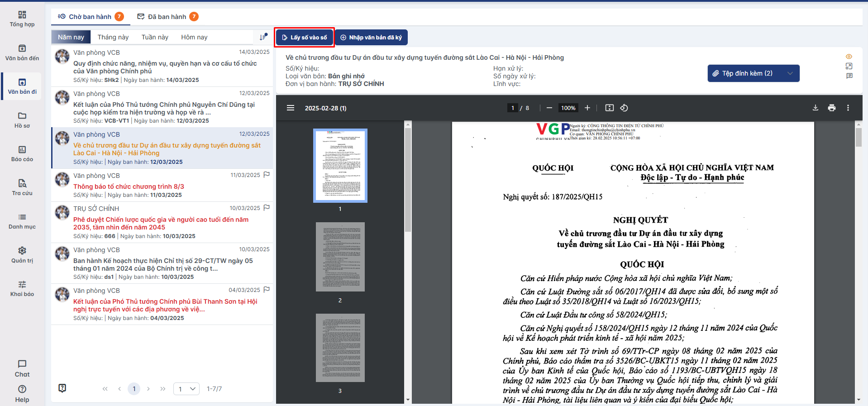Open PDF viewer more options menu
868x406 pixels.
coord(848,108)
